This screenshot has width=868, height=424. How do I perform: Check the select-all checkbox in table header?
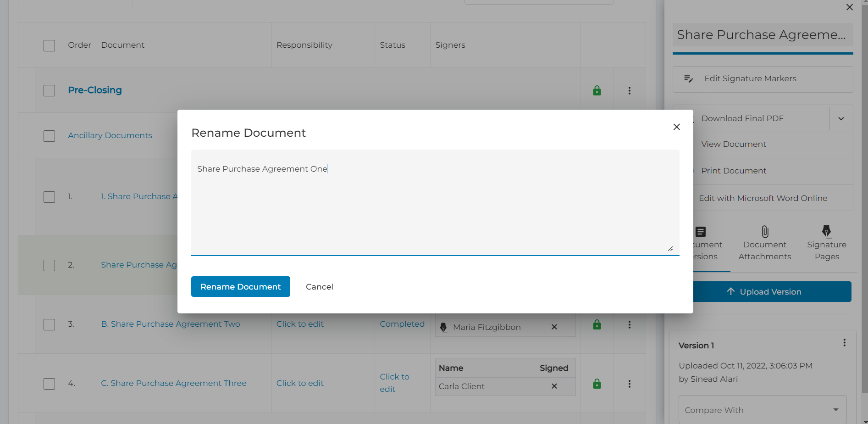point(49,45)
